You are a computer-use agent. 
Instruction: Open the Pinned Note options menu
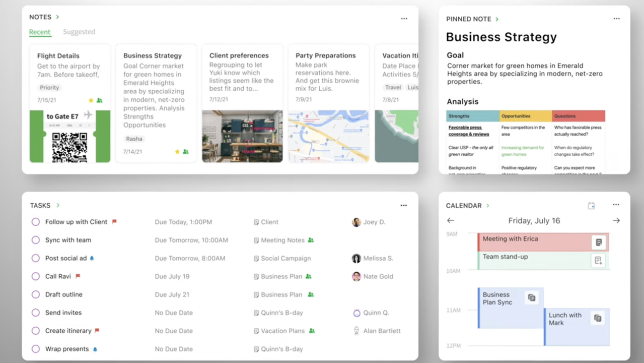[x=616, y=19]
